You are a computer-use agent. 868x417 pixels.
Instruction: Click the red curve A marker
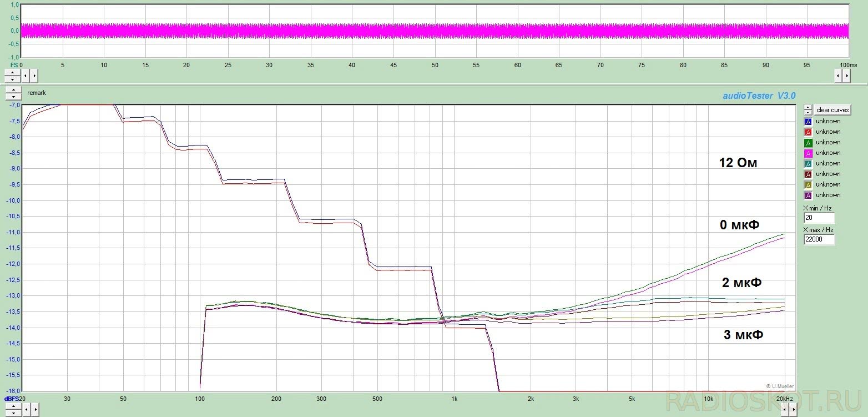click(x=808, y=132)
